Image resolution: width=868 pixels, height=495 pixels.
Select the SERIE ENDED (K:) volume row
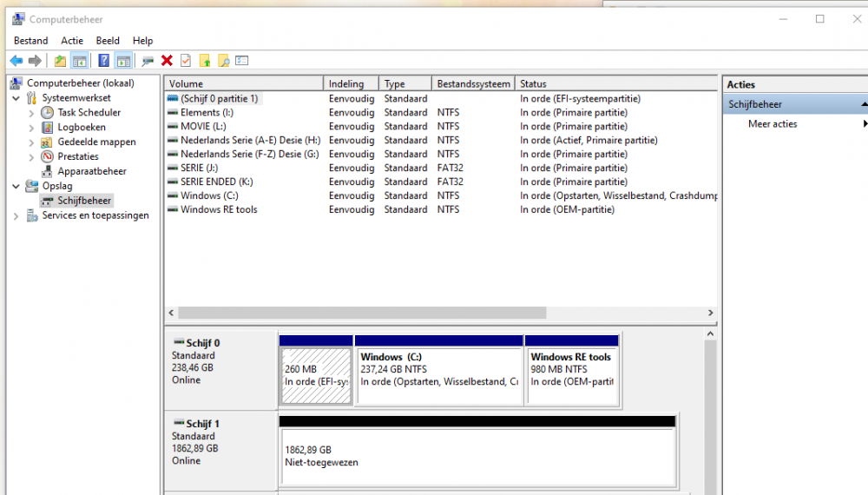[x=441, y=181]
